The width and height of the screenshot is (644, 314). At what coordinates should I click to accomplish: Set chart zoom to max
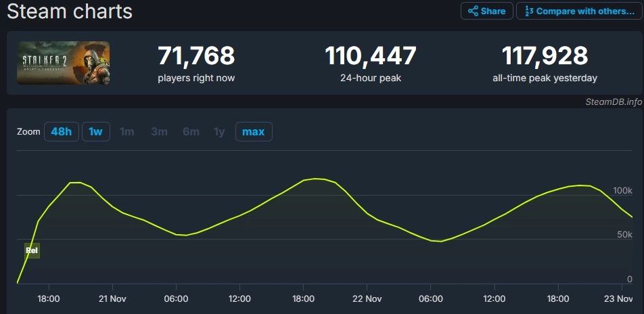[x=254, y=132]
